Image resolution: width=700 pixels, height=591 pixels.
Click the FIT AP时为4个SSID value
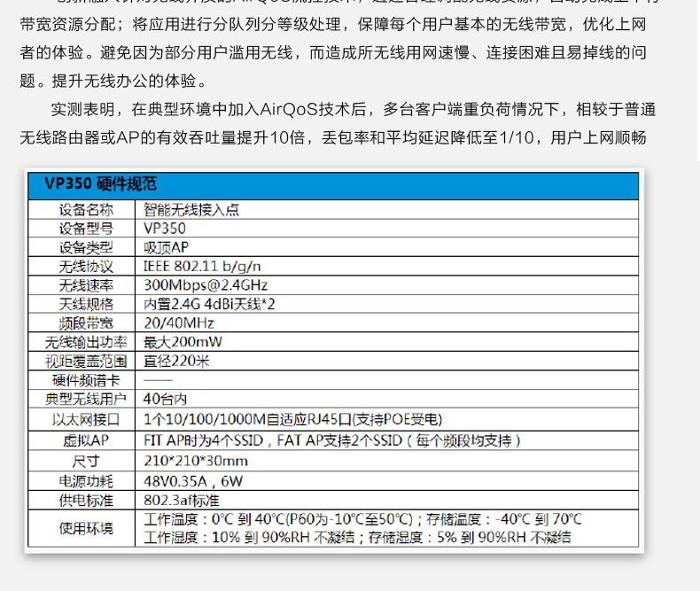[331, 440]
